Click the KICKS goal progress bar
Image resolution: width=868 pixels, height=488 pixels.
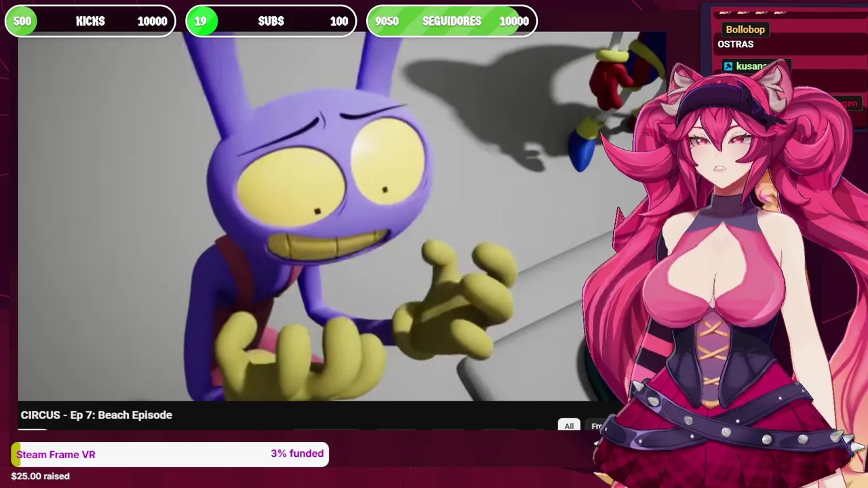[90, 21]
